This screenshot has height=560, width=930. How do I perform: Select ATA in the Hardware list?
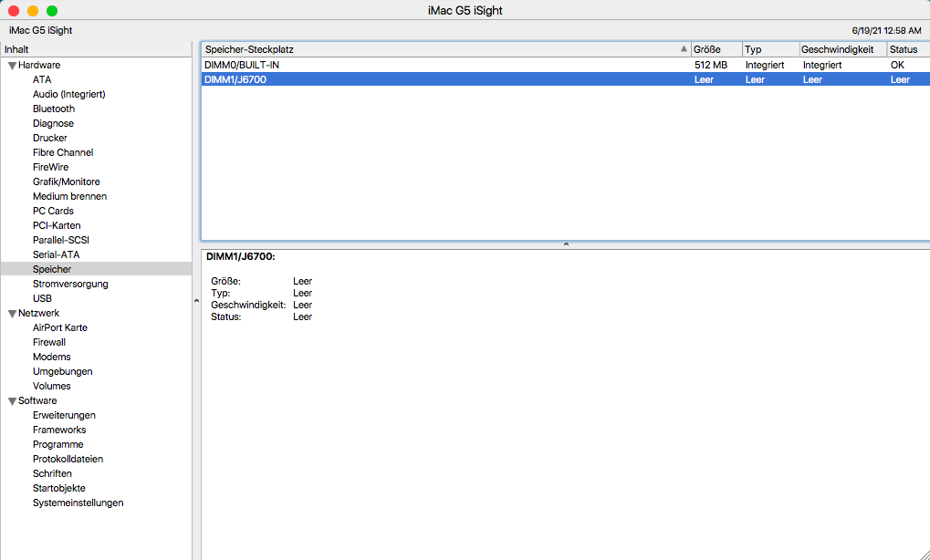click(42, 79)
